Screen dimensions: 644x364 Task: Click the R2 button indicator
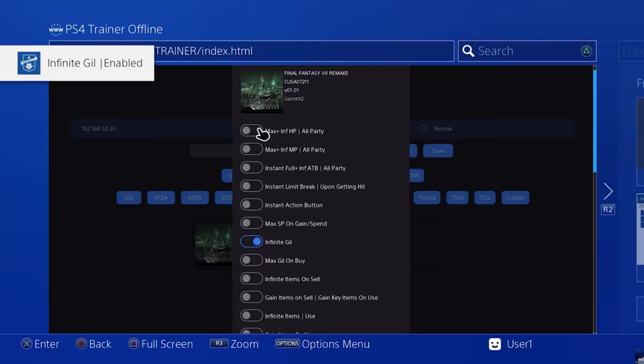click(608, 209)
